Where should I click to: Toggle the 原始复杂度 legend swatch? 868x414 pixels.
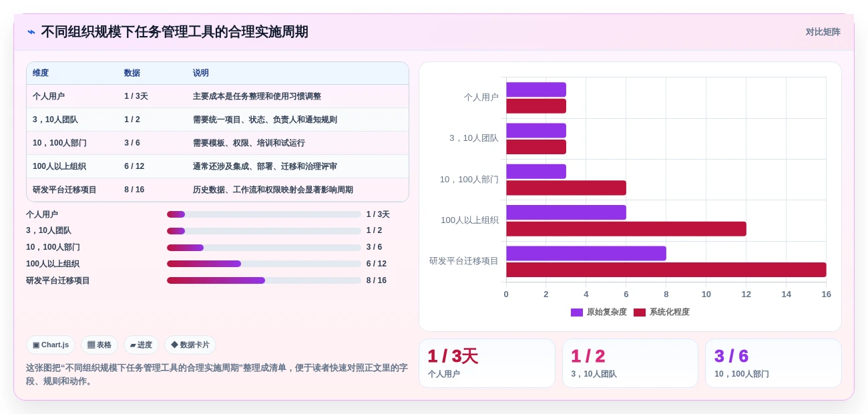click(x=577, y=313)
